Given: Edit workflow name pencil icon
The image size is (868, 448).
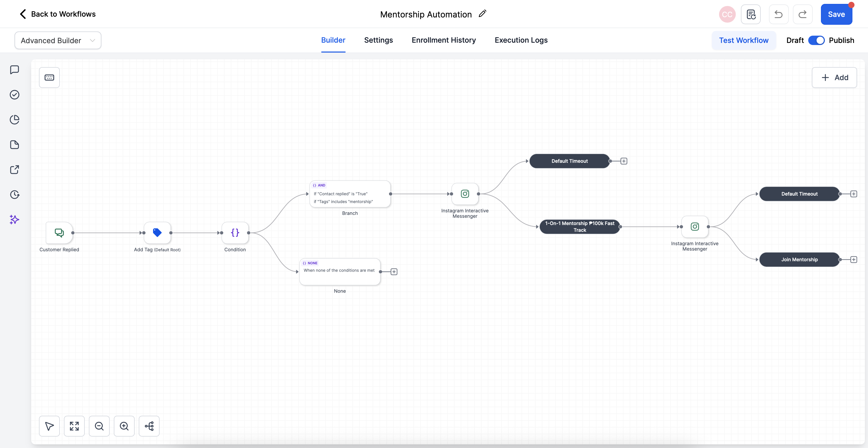Looking at the screenshot, I should [x=483, y=14].
